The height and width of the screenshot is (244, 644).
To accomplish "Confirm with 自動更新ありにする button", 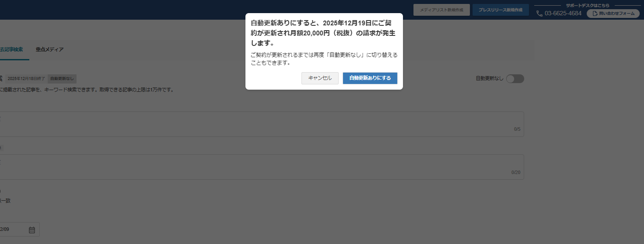I will point(370,78).
